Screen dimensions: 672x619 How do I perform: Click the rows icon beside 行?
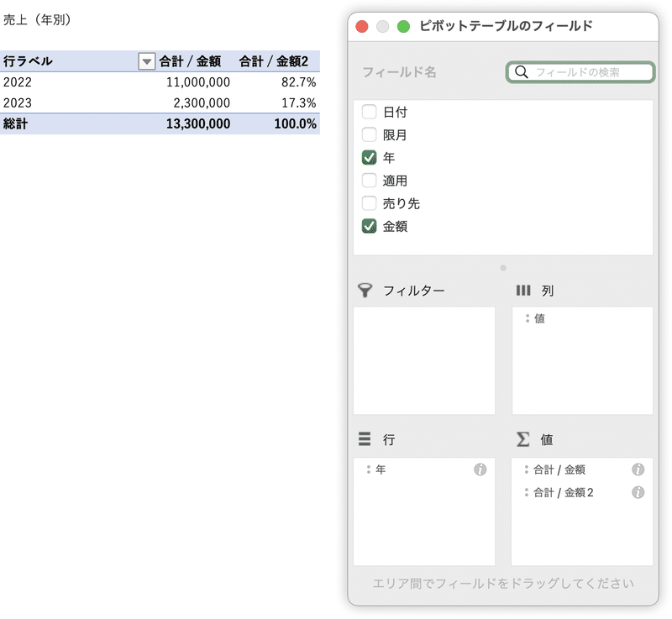tap(365, 439)
